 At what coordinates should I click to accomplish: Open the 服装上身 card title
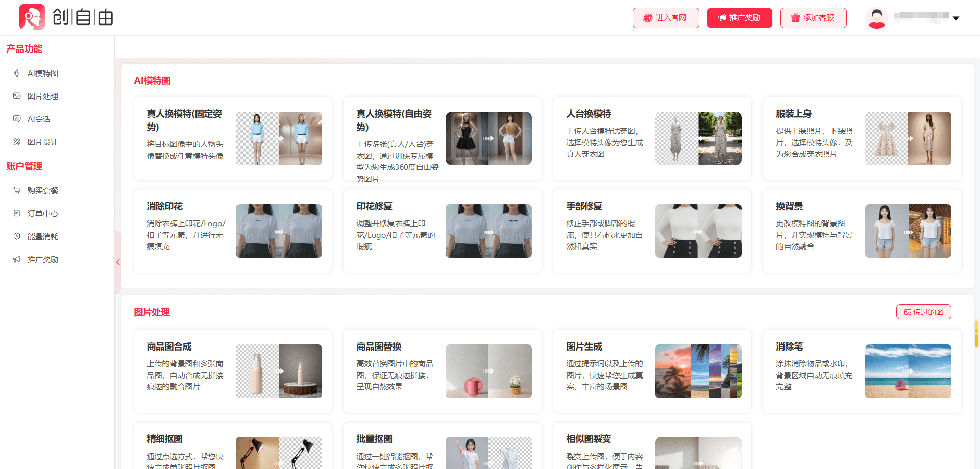click(794, 114)
